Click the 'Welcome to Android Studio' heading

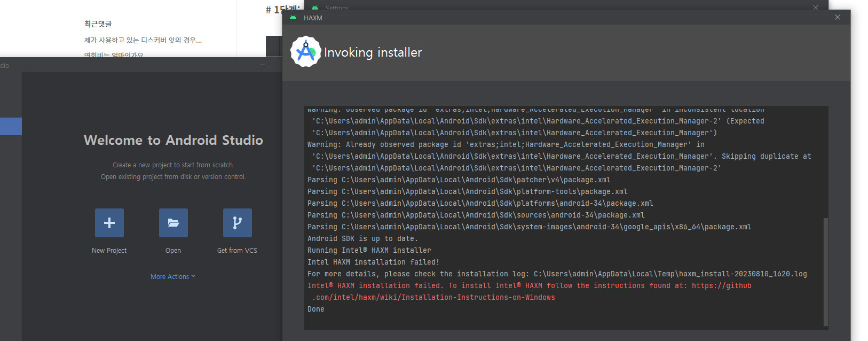[x=173, y=140]
